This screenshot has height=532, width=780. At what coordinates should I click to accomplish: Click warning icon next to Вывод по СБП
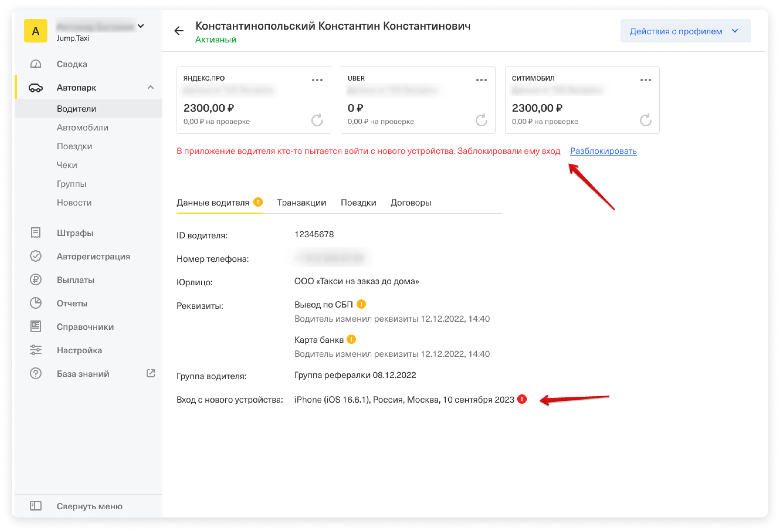coord(361,304)
